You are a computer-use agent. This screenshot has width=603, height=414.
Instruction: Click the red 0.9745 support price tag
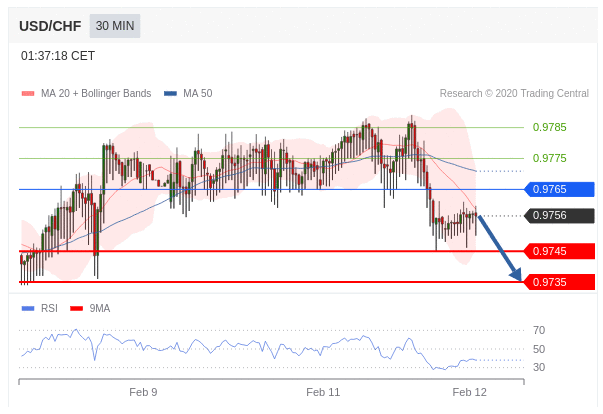pos(560,251)
